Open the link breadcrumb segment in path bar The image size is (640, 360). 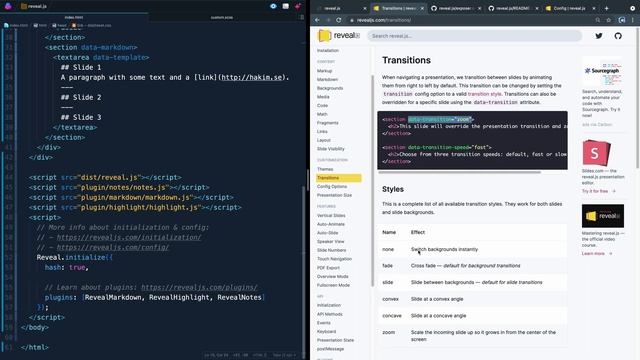tap(91, 25)
